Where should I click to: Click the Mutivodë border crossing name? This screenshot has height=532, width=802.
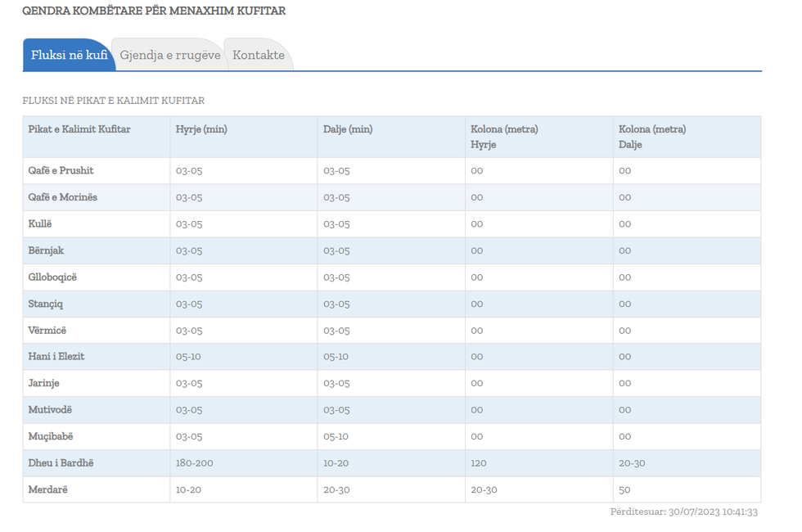click(51, 410)
